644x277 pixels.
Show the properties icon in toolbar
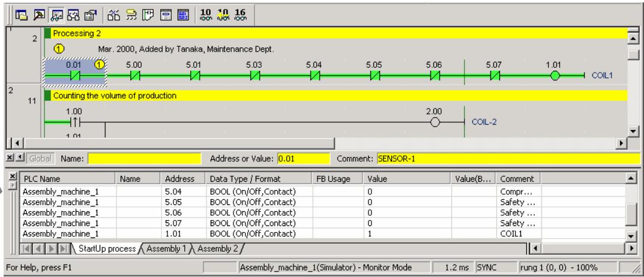click(90, 15)
